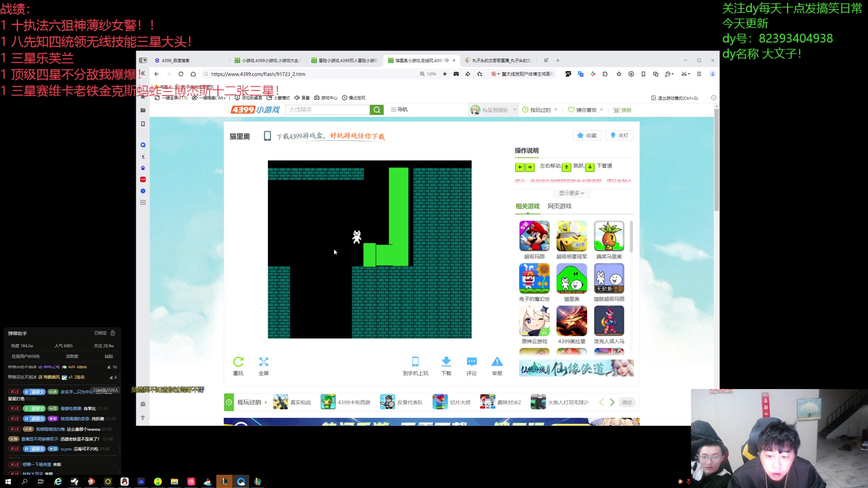Click 收藏 favorite button
The width and height of the screenshot is (868, 488).
click(587, 136)
